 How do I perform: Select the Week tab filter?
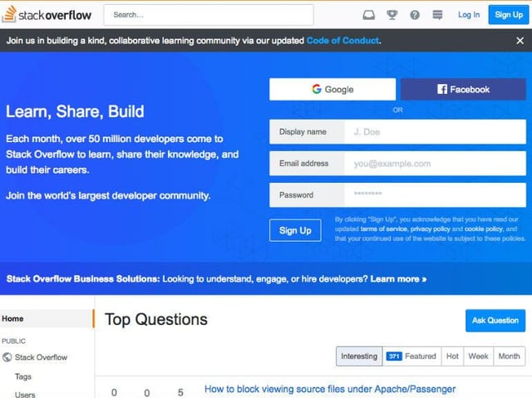tap(479, 356)
